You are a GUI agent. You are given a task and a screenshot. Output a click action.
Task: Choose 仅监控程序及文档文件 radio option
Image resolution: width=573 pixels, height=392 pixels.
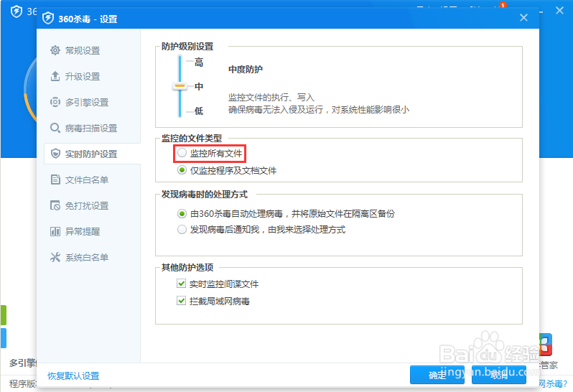coord(182,170)
